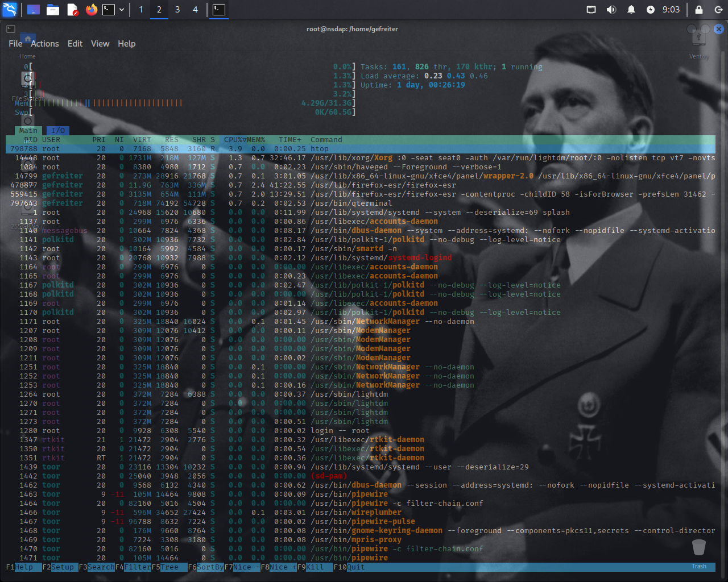Sort by the RES column header

(172, 140)
